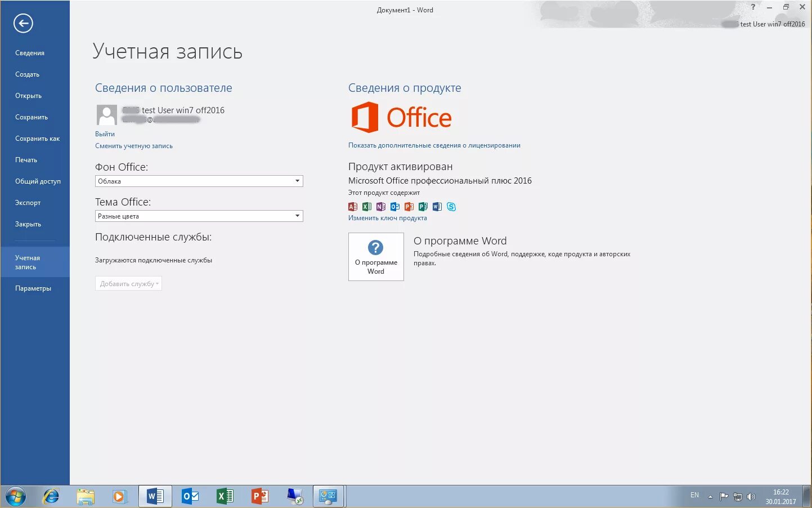812x508 pixels.
Task: Click the user avatar picture
Action: pos(107,115)
